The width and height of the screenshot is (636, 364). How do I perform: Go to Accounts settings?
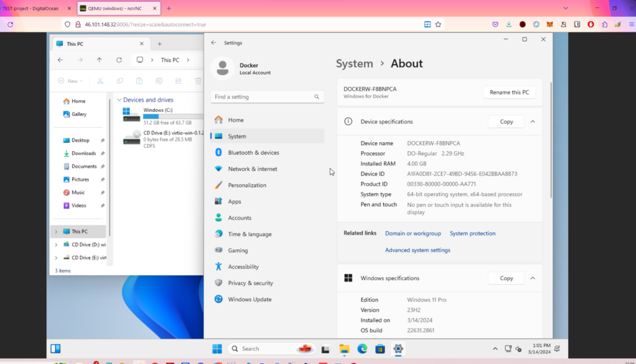(x=267, y=217)
